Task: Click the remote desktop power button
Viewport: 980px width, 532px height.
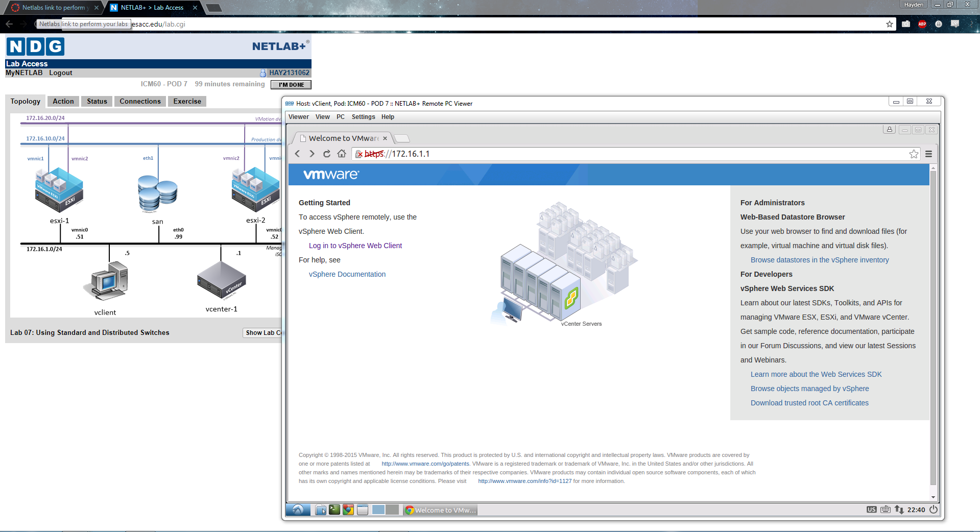Action: (934, 510)
